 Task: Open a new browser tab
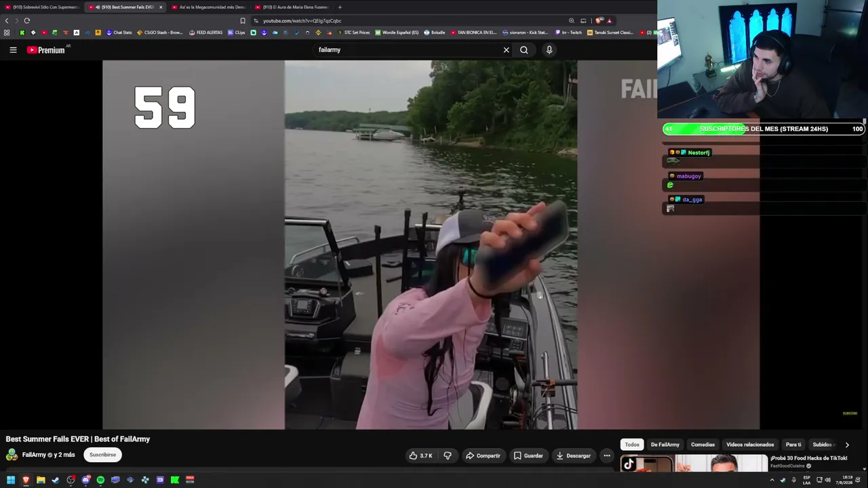point(340,7)
